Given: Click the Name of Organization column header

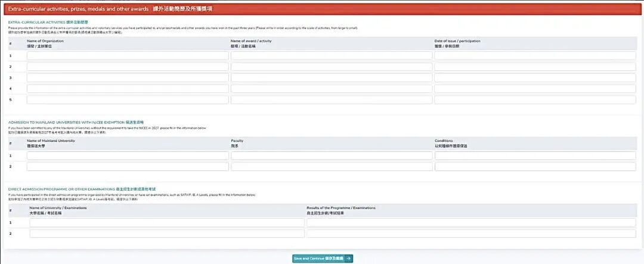Looking at the screenshot, I should pyautogui.click(x=45, y=44).
